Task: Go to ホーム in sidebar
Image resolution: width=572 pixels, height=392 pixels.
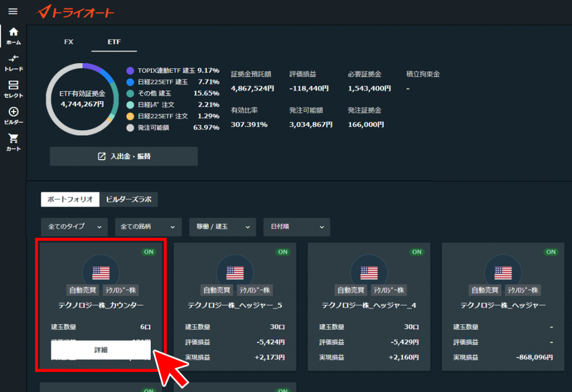Action: [x=13, y=36]
